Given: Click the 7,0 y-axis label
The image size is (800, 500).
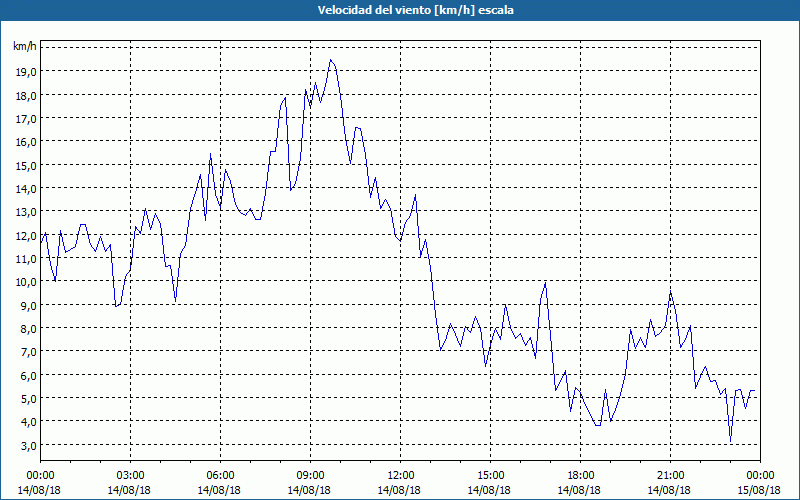Looking at the screenshot, I should pos(29,352).
